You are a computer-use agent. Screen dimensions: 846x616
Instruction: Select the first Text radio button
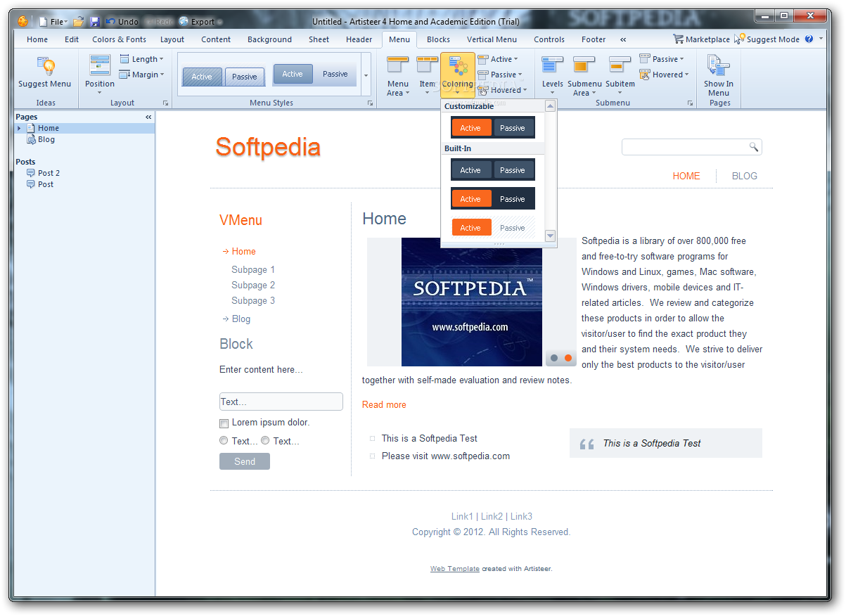[224, 441]
